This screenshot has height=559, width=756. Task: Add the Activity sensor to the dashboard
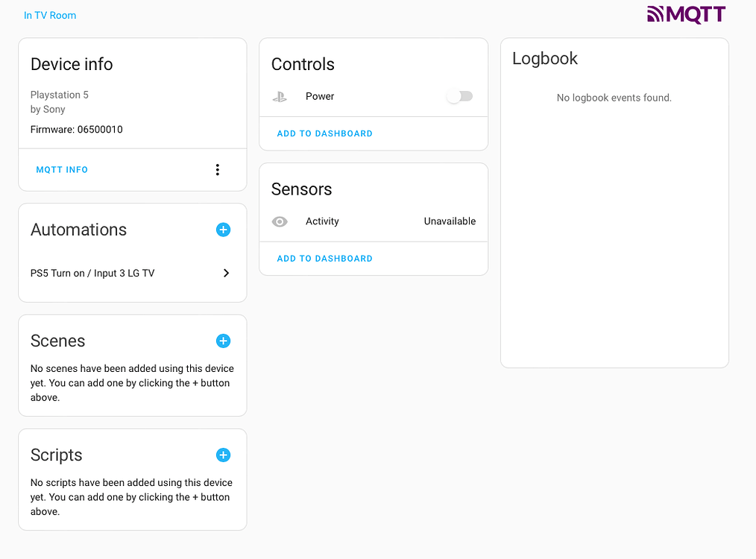pyautogui.click(x=324, y=258)
